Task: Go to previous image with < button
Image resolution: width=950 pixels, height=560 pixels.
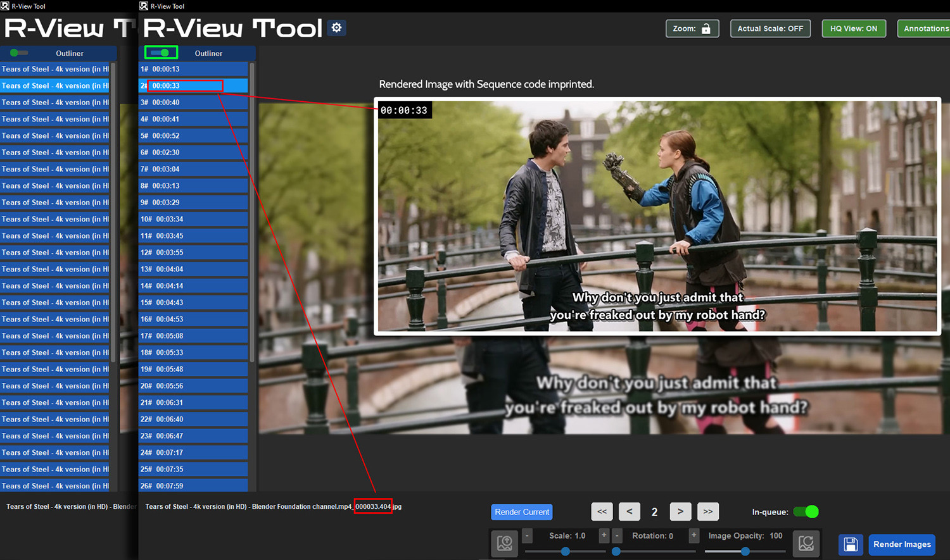Action: pos(629,511)
